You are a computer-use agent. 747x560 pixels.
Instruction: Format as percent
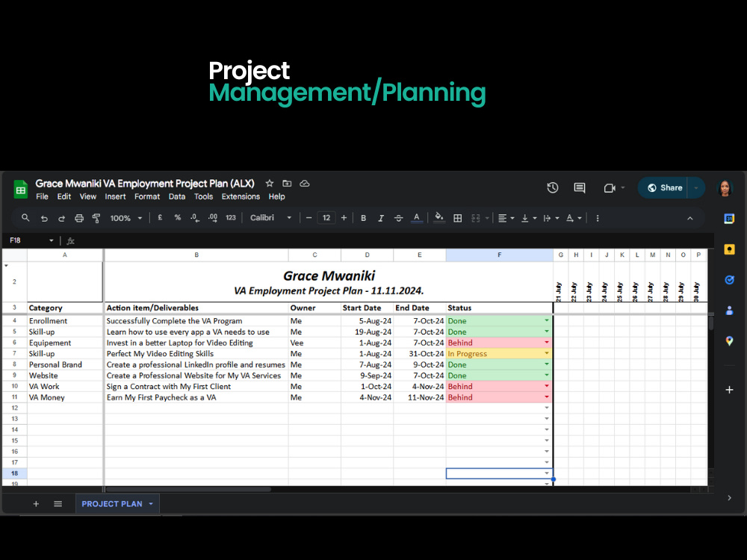coord(177,217)
